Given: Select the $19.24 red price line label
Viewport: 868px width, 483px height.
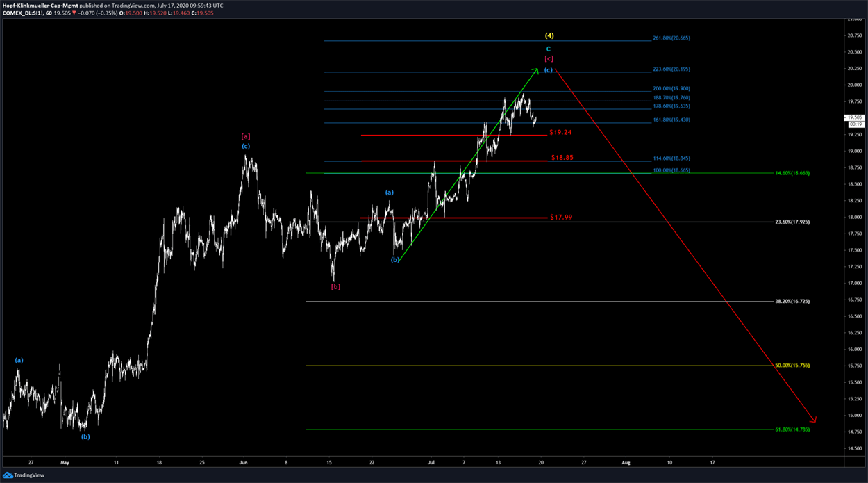Looking at the screenshot, I should click(560, 132).
